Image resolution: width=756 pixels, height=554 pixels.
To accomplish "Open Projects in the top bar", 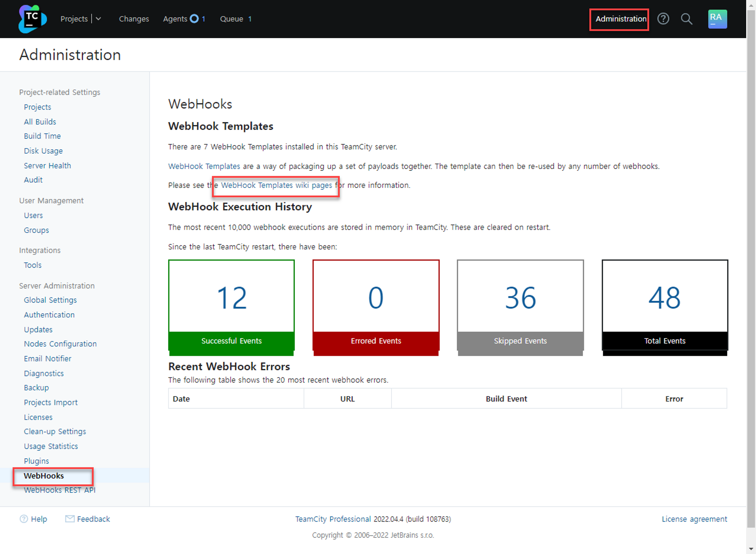I will pyautogui.click(x=74, y=19).
